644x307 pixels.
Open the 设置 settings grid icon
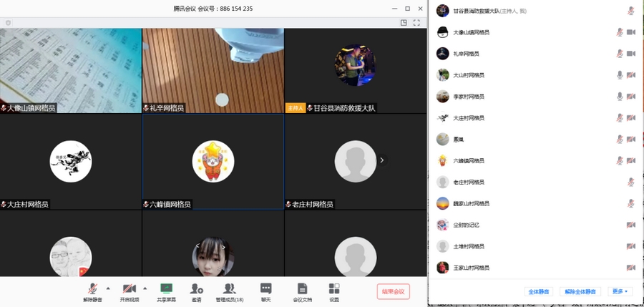pyautogui.click(x=334, y=291)
